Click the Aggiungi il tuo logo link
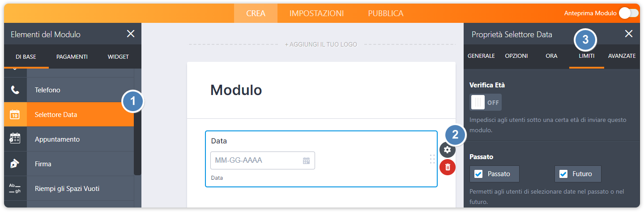This screenshot has height=212, width=644. [x=321, y=44]
